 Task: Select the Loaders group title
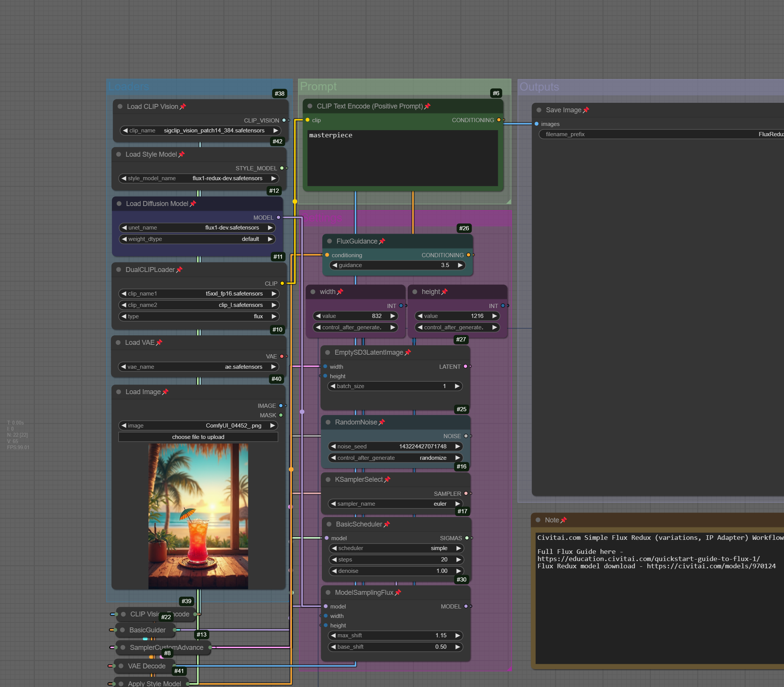click(129, 86)
